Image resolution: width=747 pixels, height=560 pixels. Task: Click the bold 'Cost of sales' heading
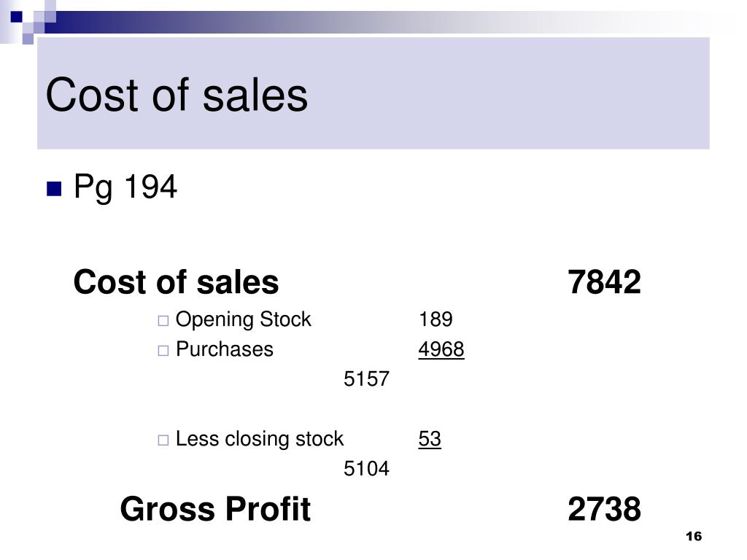(176, 282)
